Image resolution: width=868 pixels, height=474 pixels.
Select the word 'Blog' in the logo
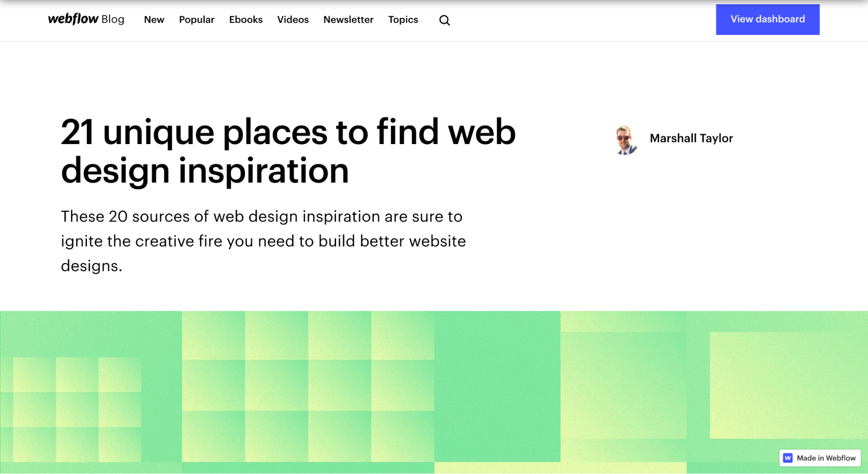[112, 19]
